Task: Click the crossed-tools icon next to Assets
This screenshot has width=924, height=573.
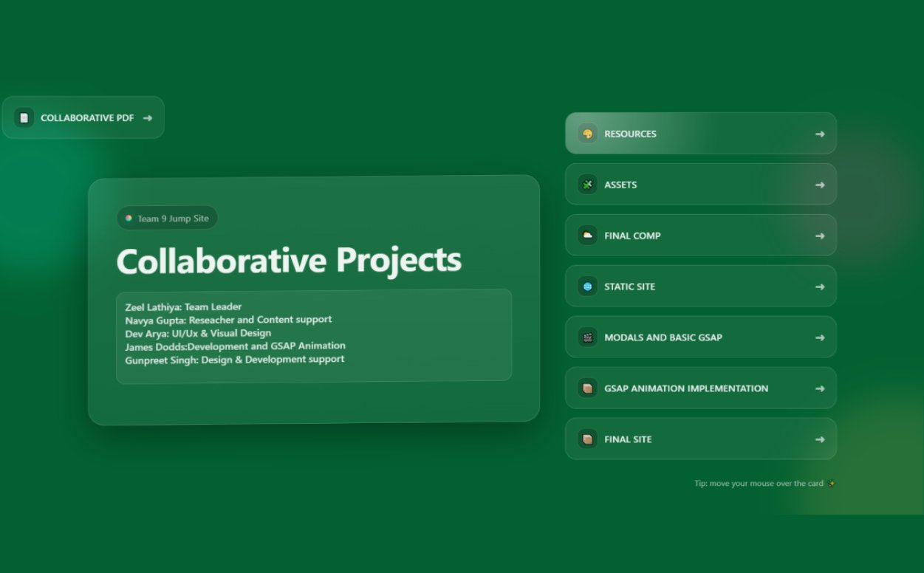Action: [x=587, y=185]
